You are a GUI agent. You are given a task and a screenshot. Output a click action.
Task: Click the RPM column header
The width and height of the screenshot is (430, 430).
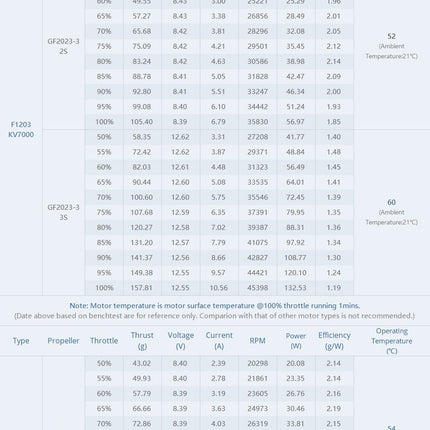(x=257, y=341)
